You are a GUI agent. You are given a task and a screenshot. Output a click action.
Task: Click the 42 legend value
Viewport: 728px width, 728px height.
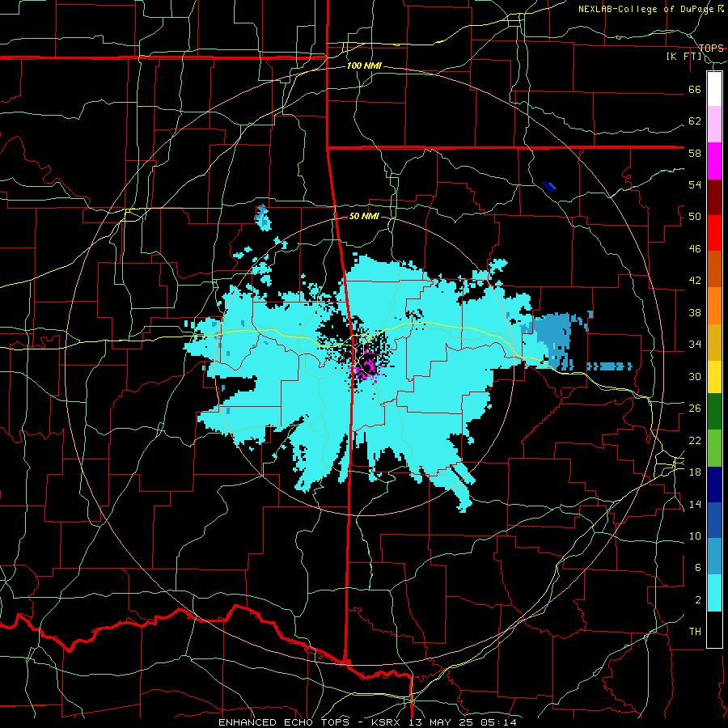(695, 280)
